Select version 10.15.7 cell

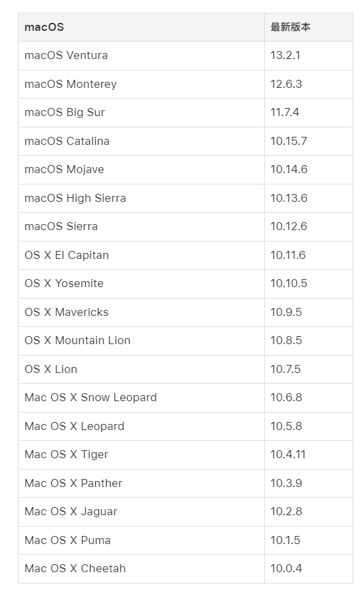pyautogui.click(x=308, y=142)
